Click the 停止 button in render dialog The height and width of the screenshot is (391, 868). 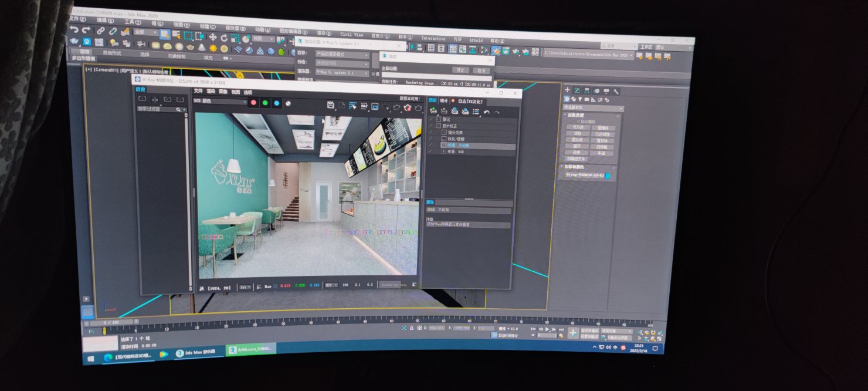pos(461,69)
